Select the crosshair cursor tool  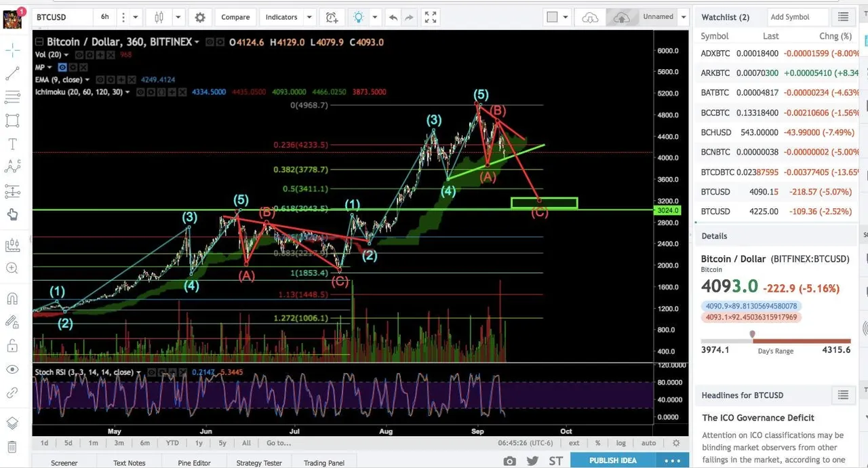(12, 50)
